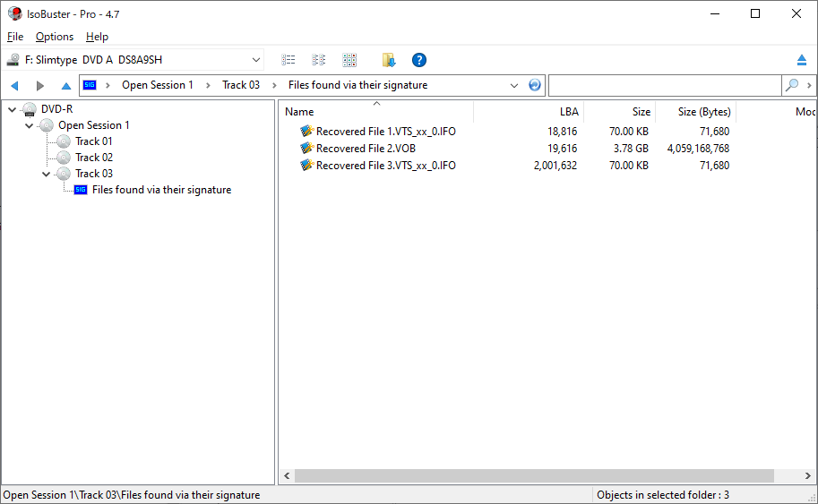The width and height of the screenshot is (818, 504).
Task: Click the DVD-R disc drive icon in the tree
Action: 30,109
